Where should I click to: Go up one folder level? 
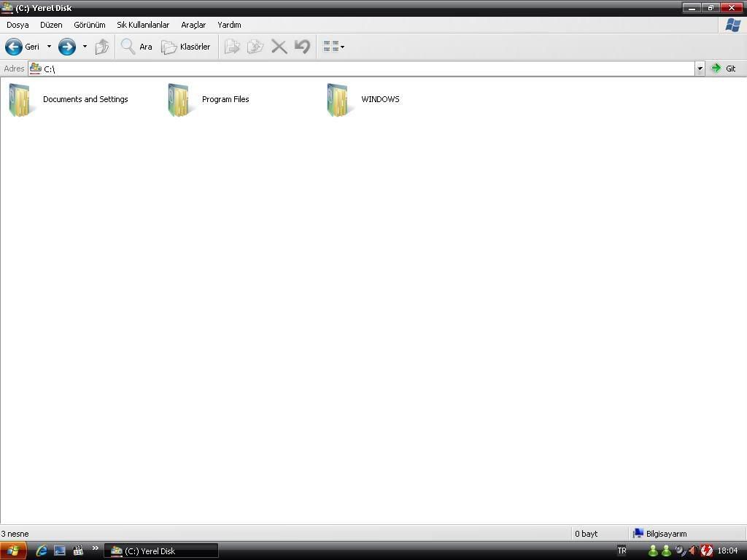coord(102,47)
